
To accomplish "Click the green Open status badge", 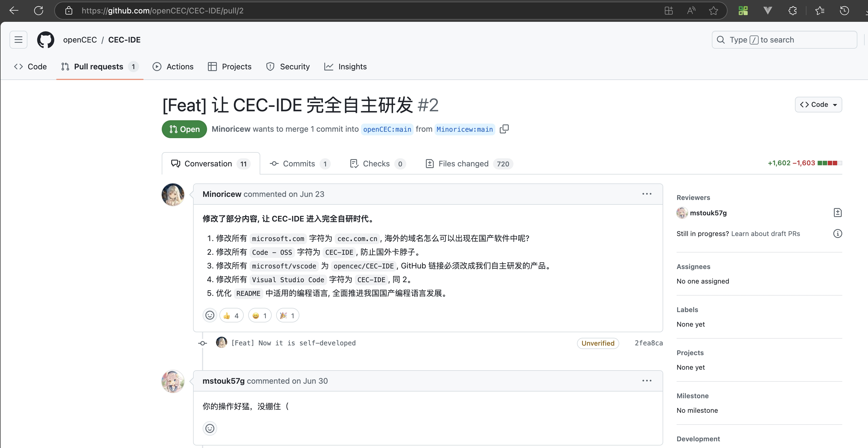I will click(x=184, y=129).
